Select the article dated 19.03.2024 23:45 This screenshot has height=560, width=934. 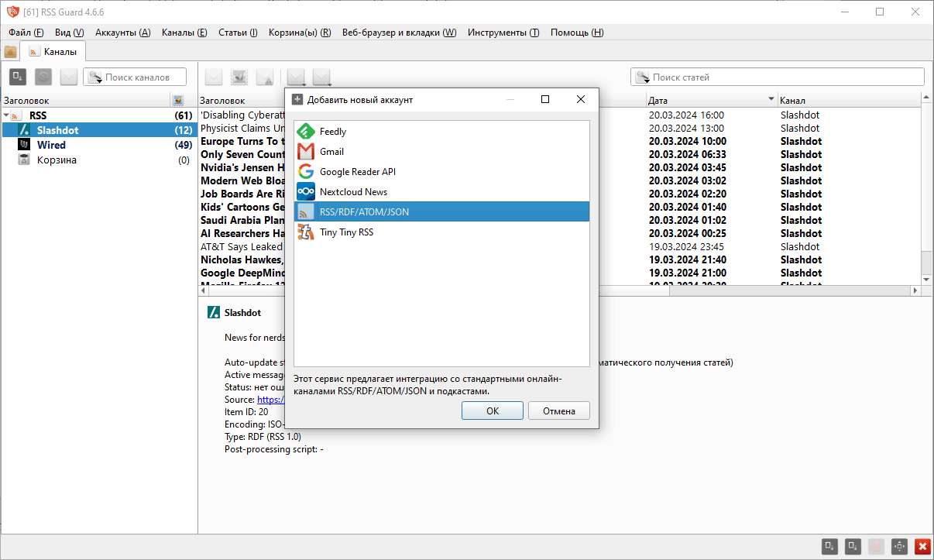click(686, 246)
